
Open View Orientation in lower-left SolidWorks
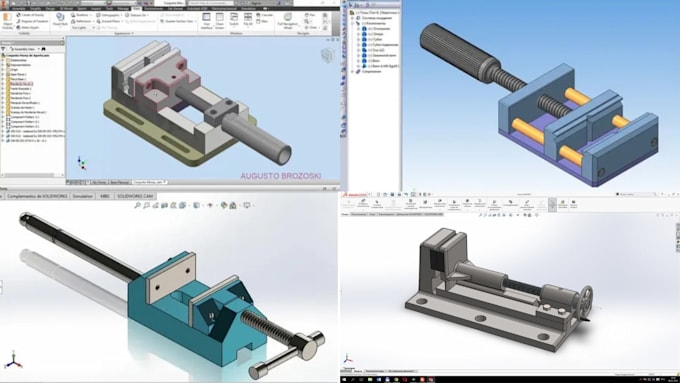[x=183, y=205]
